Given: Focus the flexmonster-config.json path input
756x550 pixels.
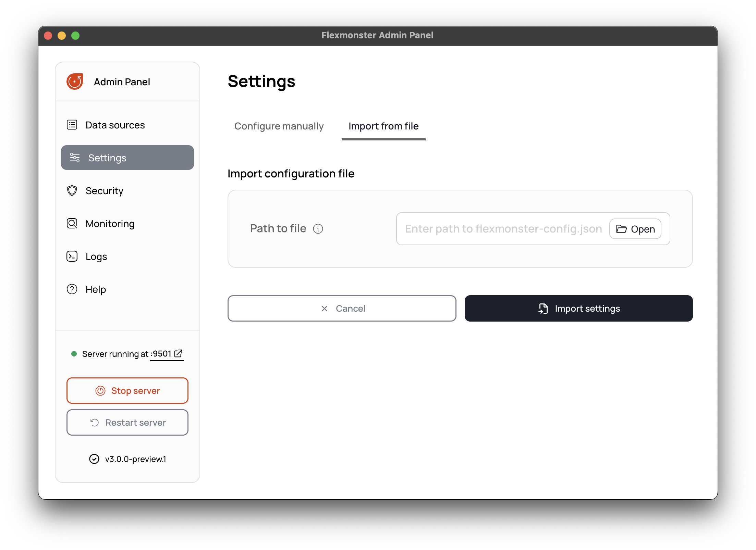Looking at the screenshot, I should tap(503, 229).
